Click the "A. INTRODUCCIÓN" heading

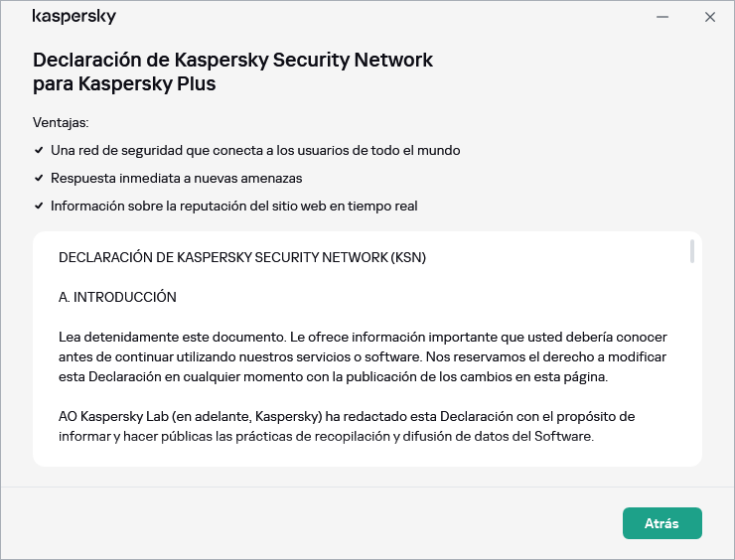click(x=117, y=297)
